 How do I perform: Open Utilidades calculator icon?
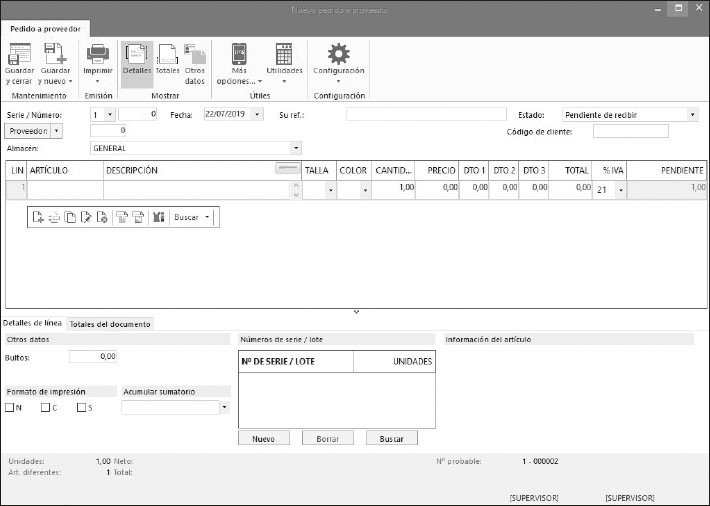click(x=284, y=55)
